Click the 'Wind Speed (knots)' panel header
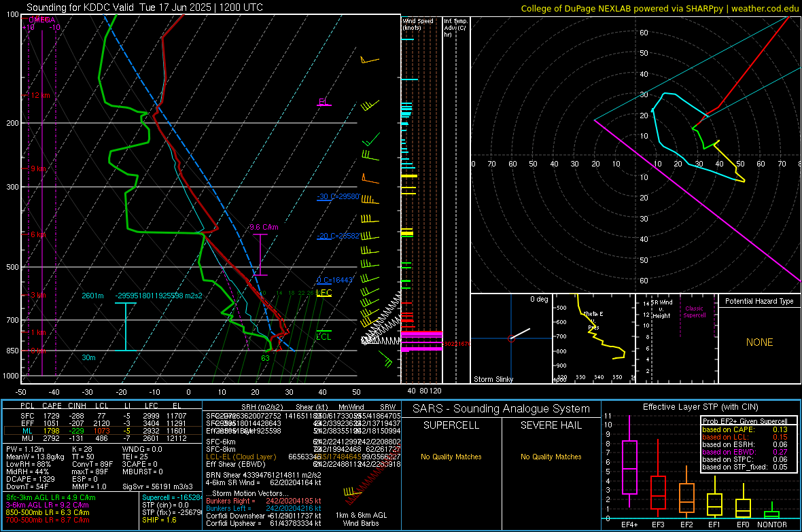The height and width of the screenshot is (532, 802). point(418,24)
